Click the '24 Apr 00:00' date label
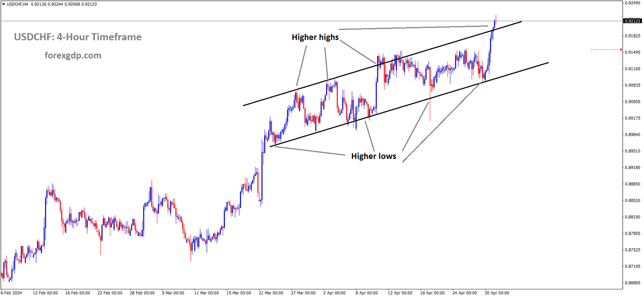644x297 pixels. (x=464, y=293)
